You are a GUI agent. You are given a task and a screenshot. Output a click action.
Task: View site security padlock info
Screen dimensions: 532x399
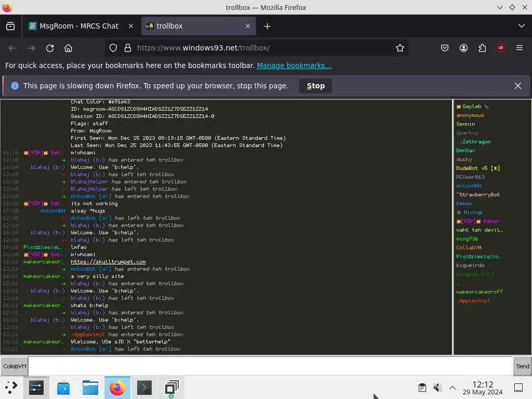click(128, 48)
